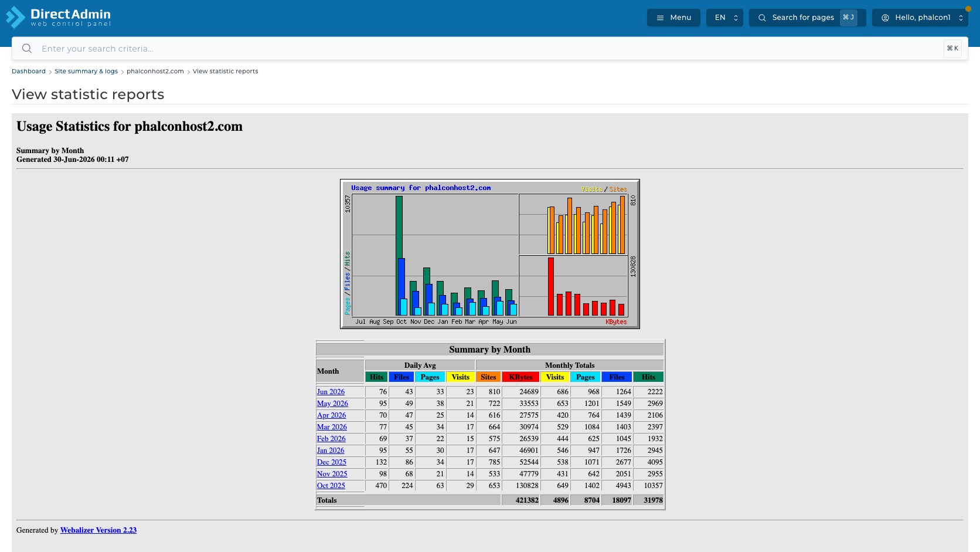Open the Jun 2026 report link

(x=331, y=392)
